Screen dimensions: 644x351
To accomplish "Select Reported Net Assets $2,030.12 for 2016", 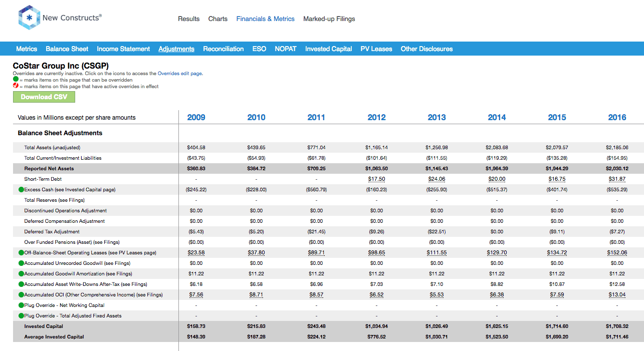I will pyautogui.click(x=617, y=169).
